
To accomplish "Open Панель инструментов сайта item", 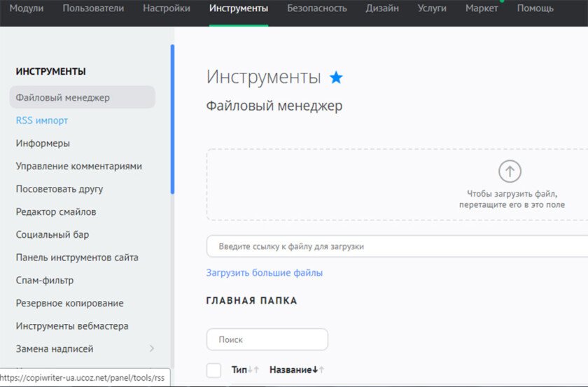I will [x=77, y=258].
